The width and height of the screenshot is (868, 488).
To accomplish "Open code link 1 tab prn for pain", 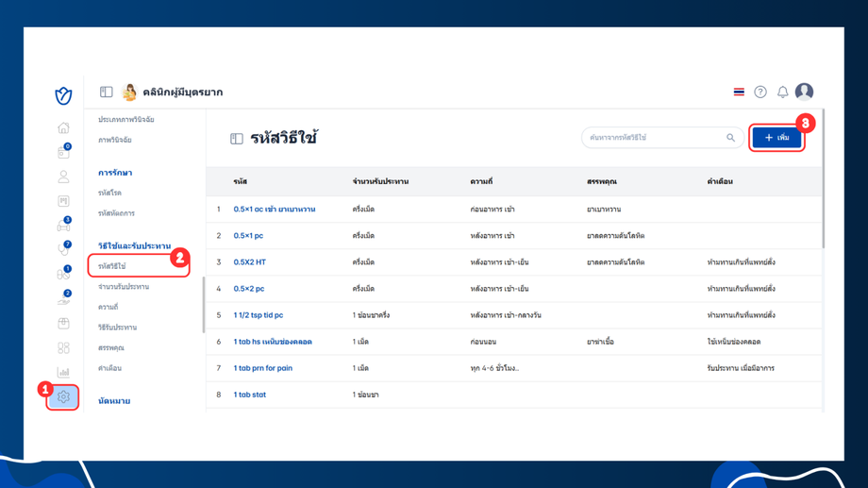I will pos(263,368).
